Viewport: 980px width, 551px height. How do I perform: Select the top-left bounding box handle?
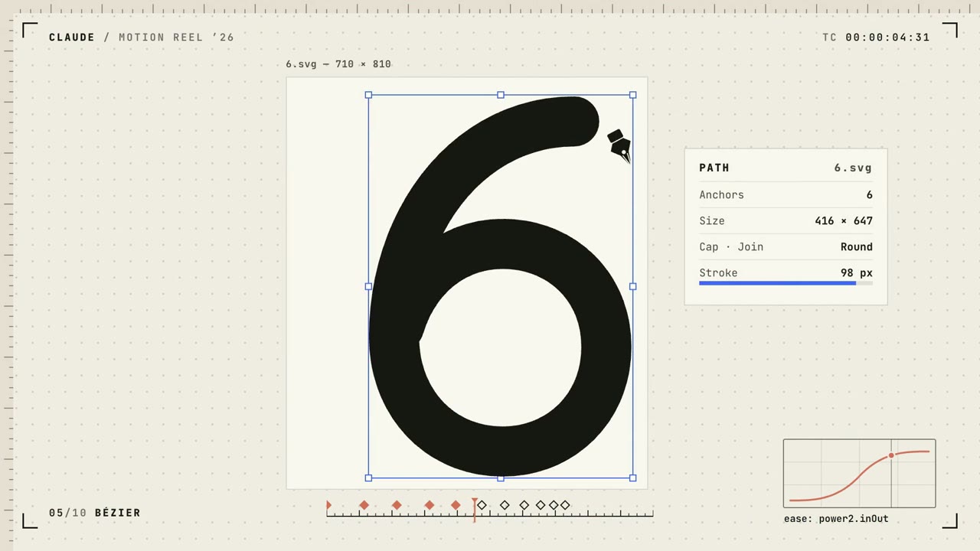pyautogui.click(x=368, y=95)
